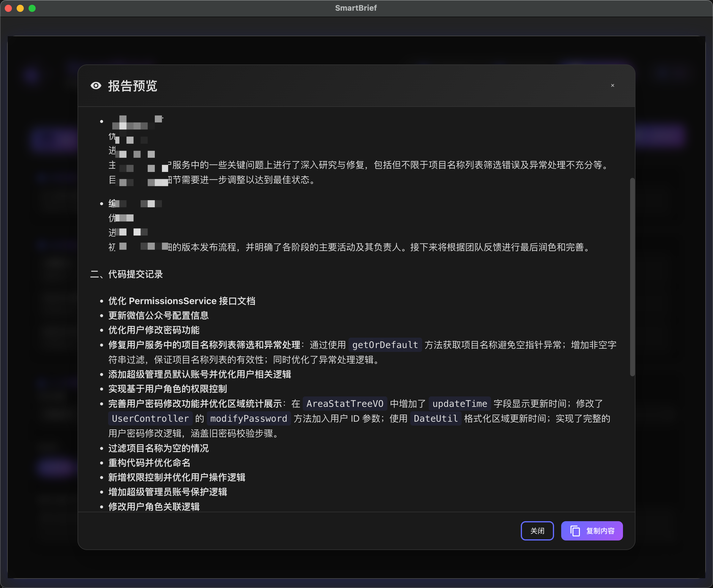
Task: Click the yellow minimize window button
Action: click(20, 8)
